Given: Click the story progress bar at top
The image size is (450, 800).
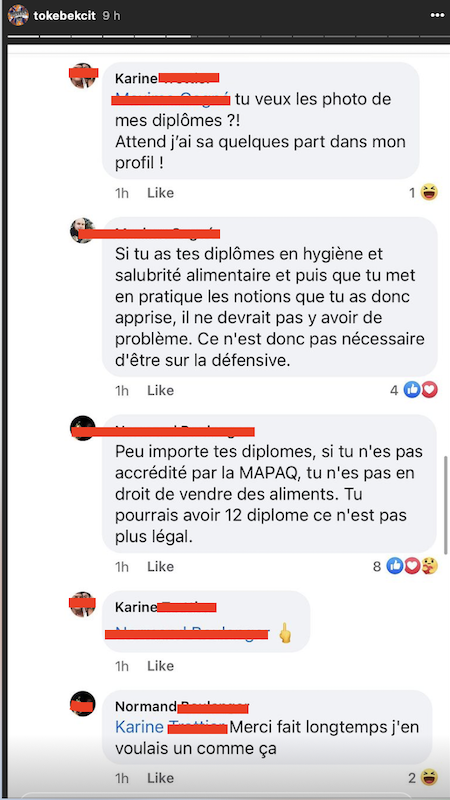Looking at the screenshot, I should 225,36.
